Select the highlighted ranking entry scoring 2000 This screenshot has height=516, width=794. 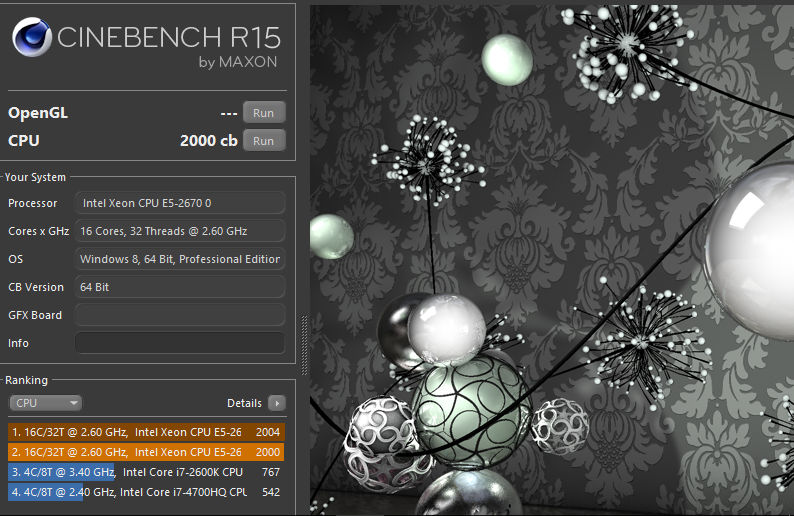pos(146,452)
